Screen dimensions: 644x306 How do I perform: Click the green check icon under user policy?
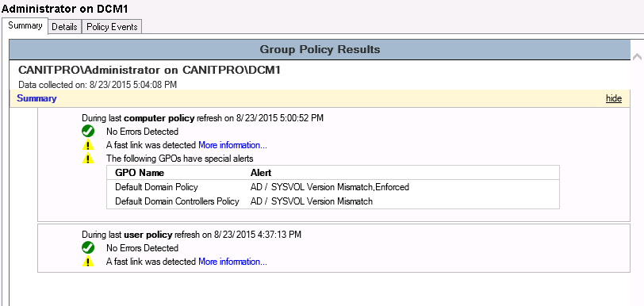pos(88,247)
